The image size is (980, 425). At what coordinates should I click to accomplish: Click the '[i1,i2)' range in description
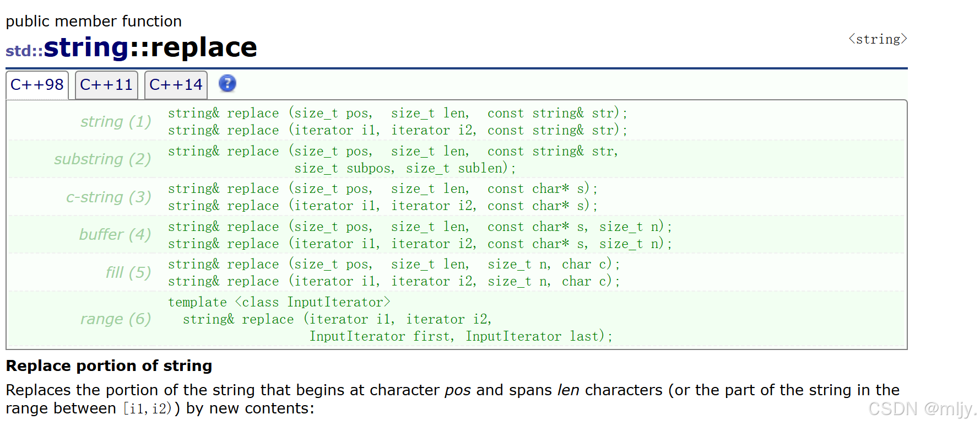148,408
